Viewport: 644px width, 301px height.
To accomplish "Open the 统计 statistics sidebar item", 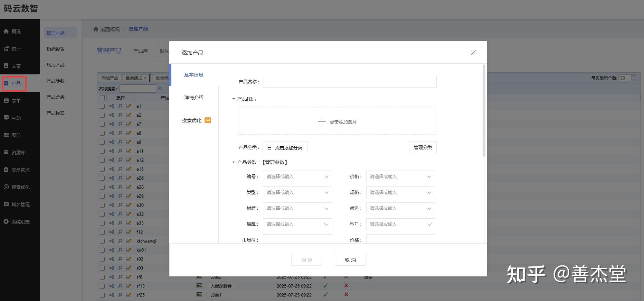I will (x=12, y=49).
